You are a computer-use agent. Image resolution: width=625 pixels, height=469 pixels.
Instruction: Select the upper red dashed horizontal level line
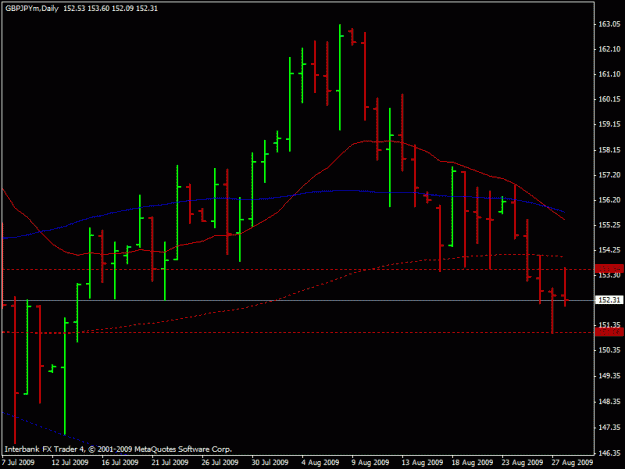298,269
